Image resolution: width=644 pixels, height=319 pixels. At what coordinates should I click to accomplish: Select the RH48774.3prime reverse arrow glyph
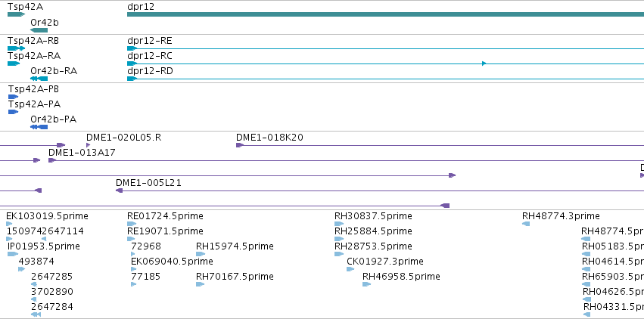[x=526, y=224]
